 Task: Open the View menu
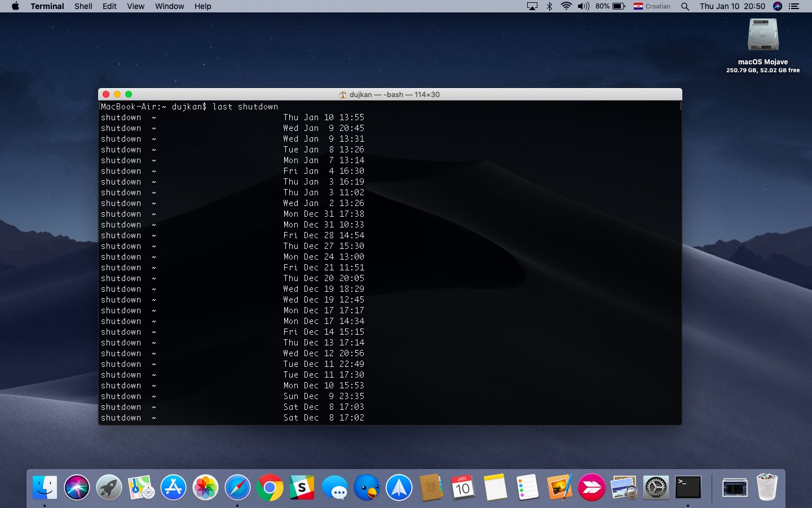pyautogui.click(x=135, y=6)
